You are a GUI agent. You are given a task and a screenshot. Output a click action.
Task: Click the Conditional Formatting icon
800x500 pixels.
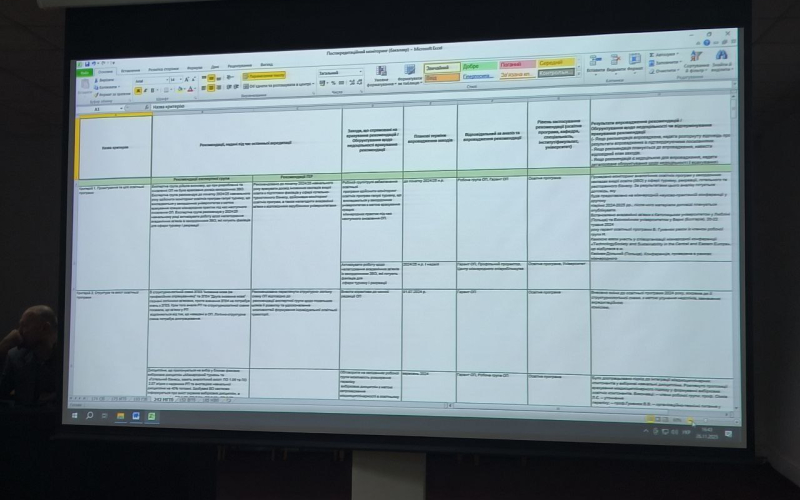point(382,72)
